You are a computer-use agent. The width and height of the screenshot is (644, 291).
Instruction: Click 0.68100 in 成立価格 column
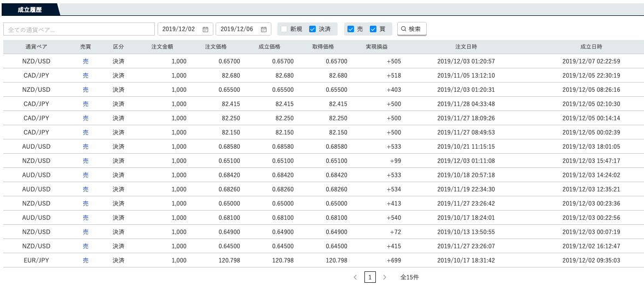pyautogui.click(x=283, y=218)
